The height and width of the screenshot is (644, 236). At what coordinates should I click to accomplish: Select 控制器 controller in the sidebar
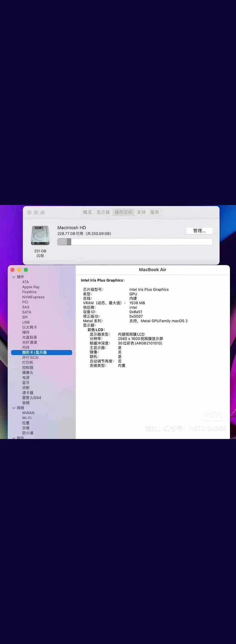(28, 368)
